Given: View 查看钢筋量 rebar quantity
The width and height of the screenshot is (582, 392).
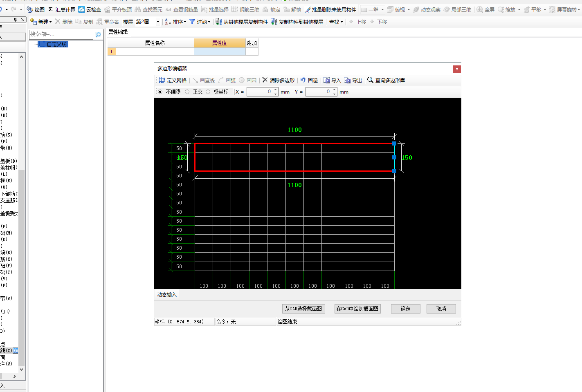Looking at the screenshot, I should pos(182,9).
